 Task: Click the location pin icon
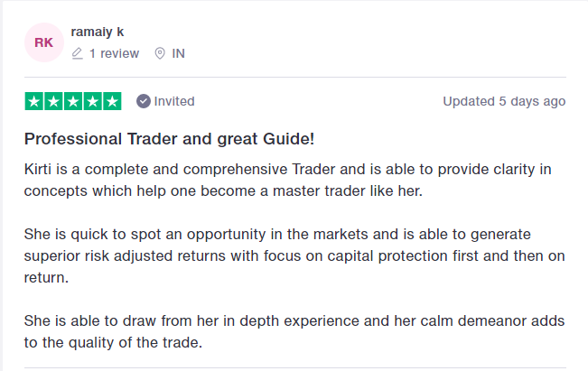[160, 53]
